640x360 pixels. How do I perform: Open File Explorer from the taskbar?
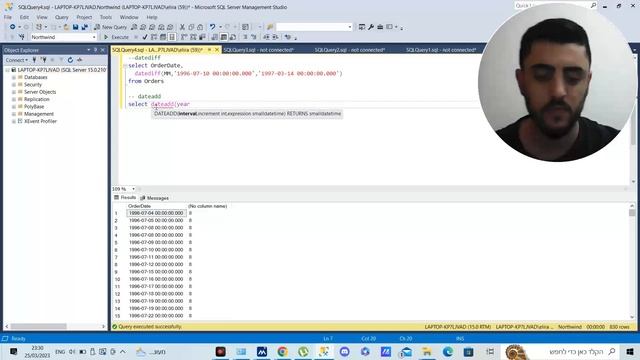tap(427, 351)
